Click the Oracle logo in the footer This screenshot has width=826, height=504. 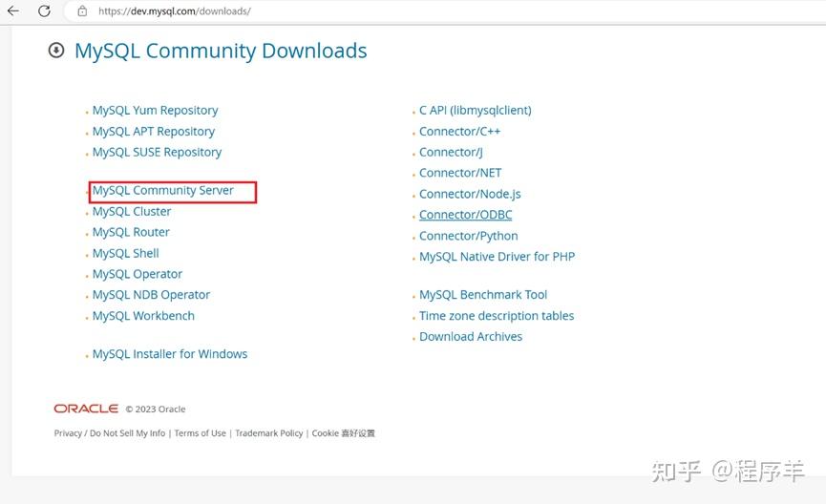[86, 409]
